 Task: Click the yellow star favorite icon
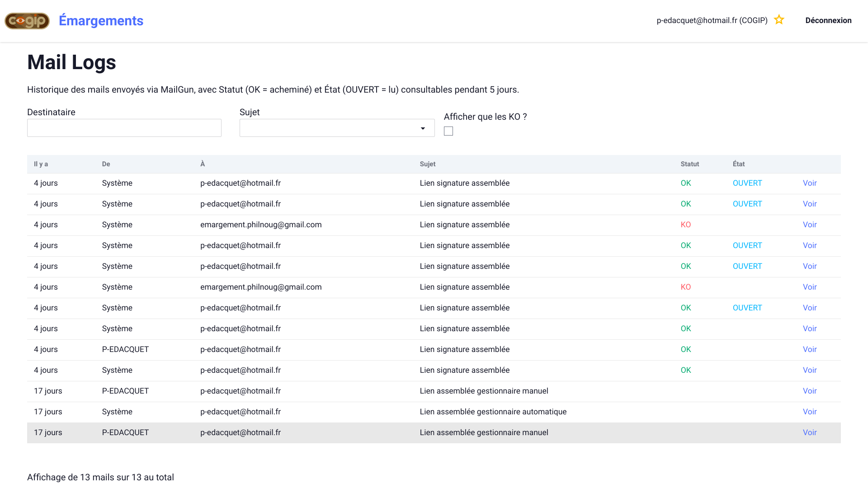[x=778, y=20]
